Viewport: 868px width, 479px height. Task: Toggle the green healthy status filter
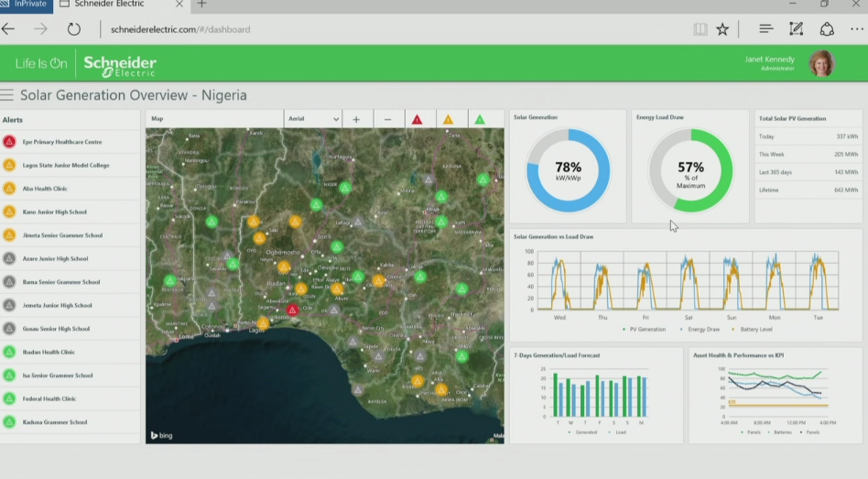479,119
